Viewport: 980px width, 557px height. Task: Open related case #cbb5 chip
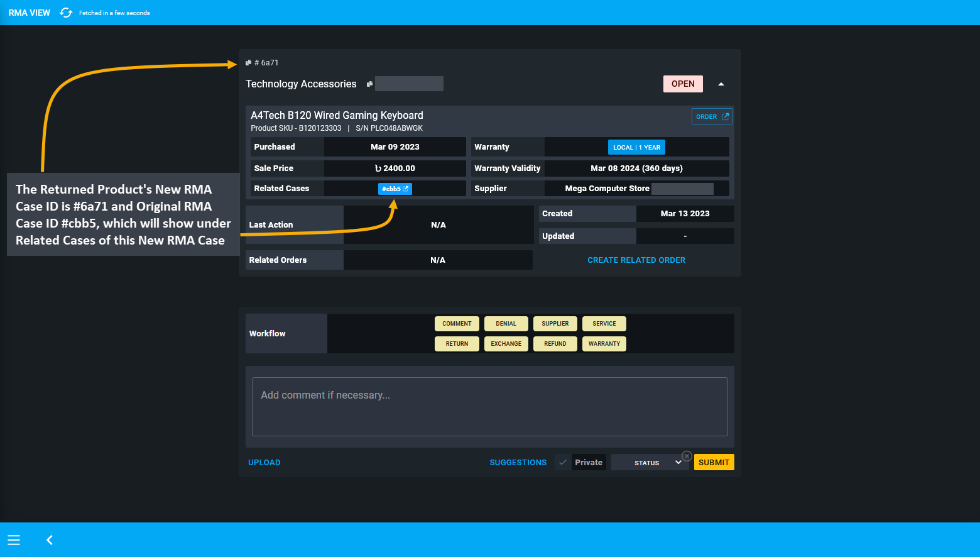click(x=395, y=189)
